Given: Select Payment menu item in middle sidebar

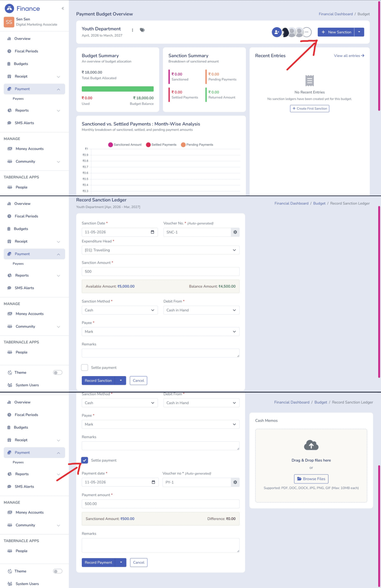Looking at the screenshot, I should coord(34,254).
